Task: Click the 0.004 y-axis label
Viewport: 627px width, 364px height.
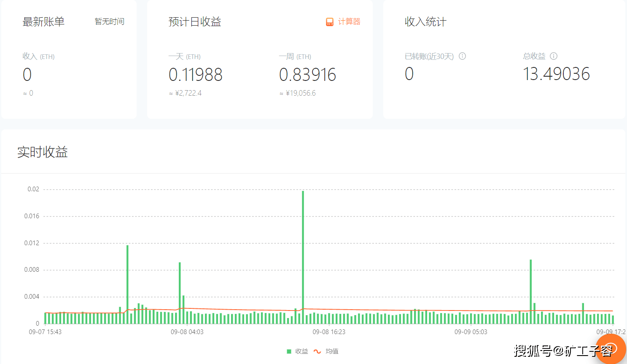Action: click(32, 297)
